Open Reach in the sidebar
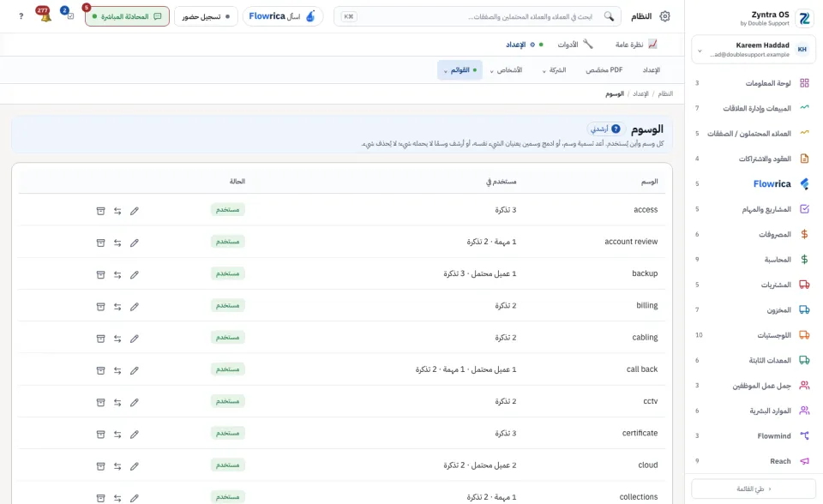This screenshot has height=504, width=823. point(752,461)
